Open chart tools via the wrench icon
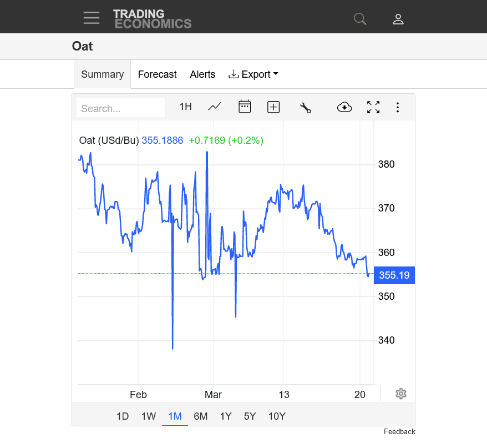The height and width of the screenshot is (448, 487). tap(305, 108)
